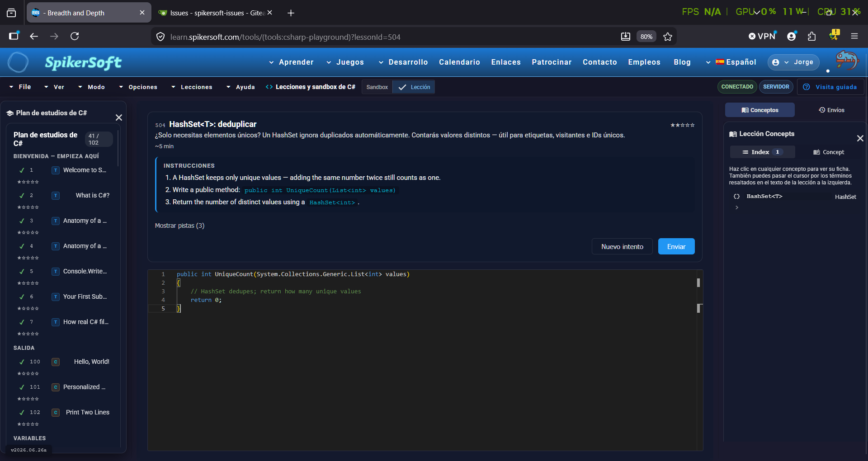The height and width of the screenshot is (461, 868).
Task: Expand the Desarrollo navigation dropdown
Action: (403, 62)
